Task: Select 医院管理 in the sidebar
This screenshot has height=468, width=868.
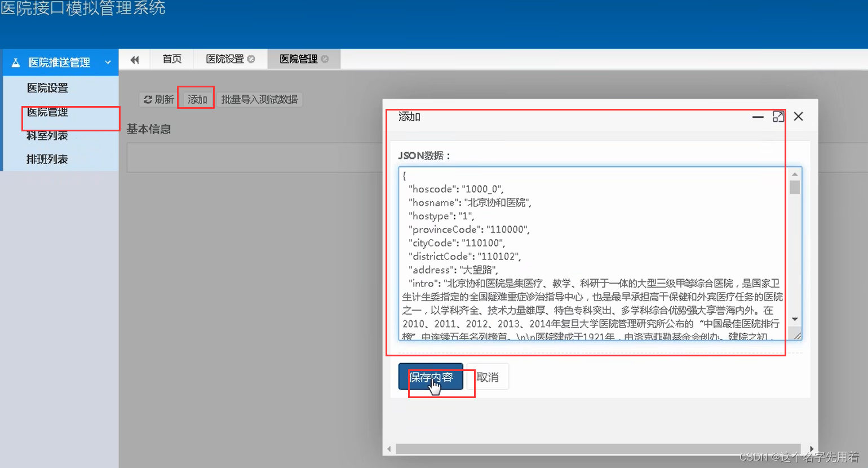Action: 47,112
